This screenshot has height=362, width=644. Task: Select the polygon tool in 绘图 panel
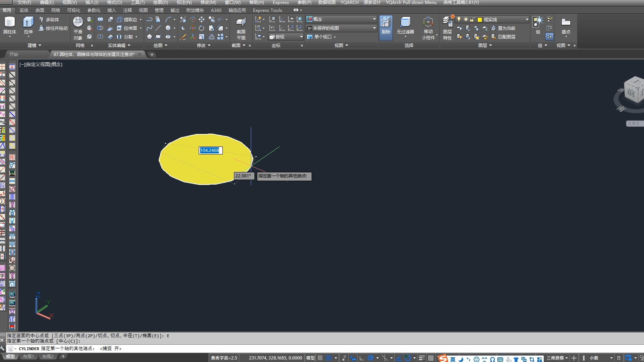[x=149, y=37]
